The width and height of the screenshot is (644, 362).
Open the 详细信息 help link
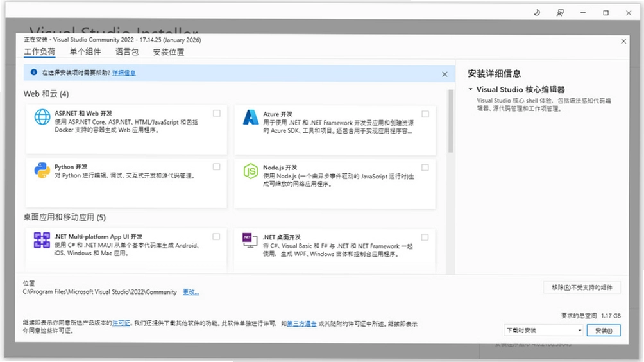(124, 73)
